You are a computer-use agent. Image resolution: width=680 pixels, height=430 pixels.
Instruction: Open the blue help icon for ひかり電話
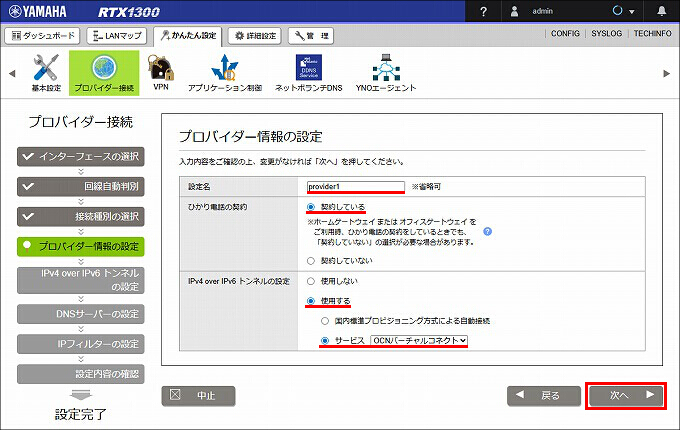(487, 231)
